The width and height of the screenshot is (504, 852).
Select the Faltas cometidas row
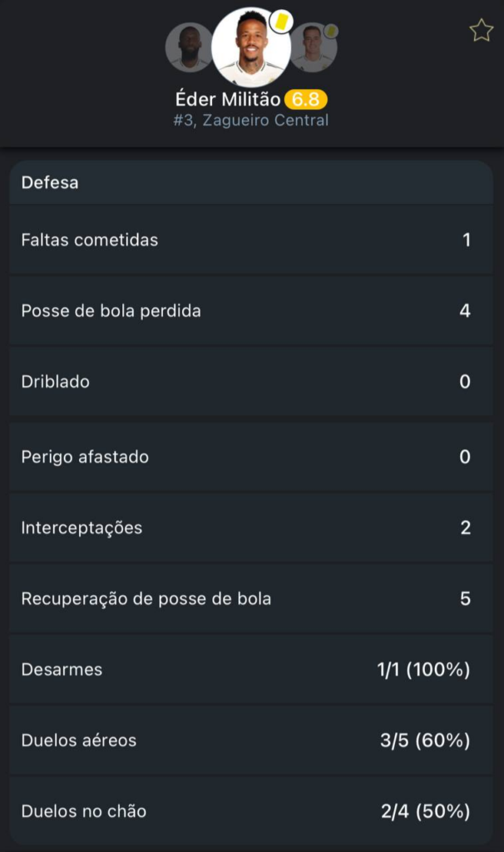click(x=251, y=240)
